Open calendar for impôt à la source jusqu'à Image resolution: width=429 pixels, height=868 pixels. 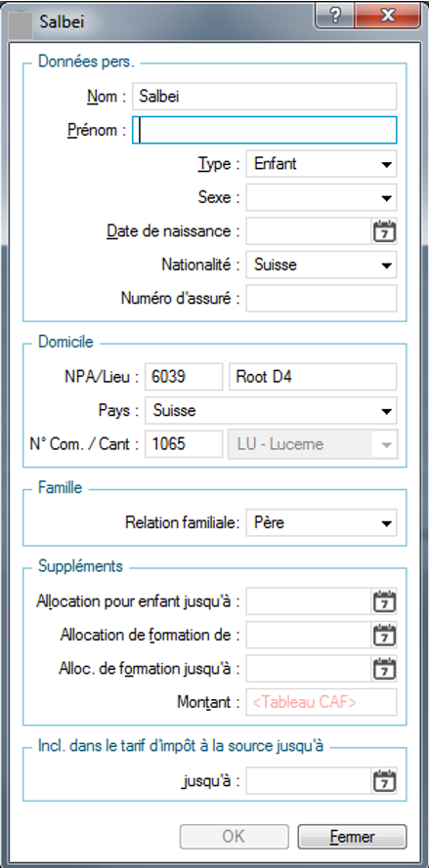click(384, 781)
